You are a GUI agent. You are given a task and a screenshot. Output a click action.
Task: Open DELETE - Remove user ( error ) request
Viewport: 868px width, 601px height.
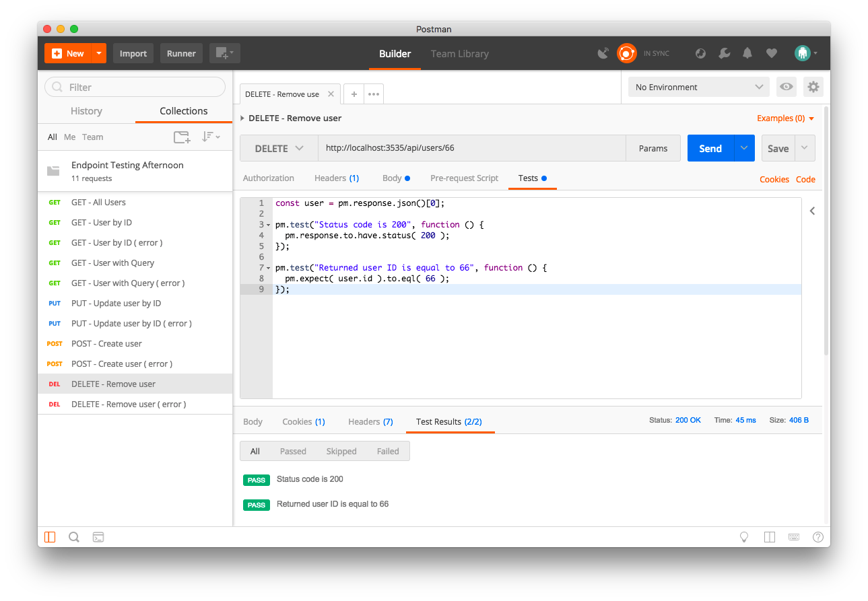point(135,404)
